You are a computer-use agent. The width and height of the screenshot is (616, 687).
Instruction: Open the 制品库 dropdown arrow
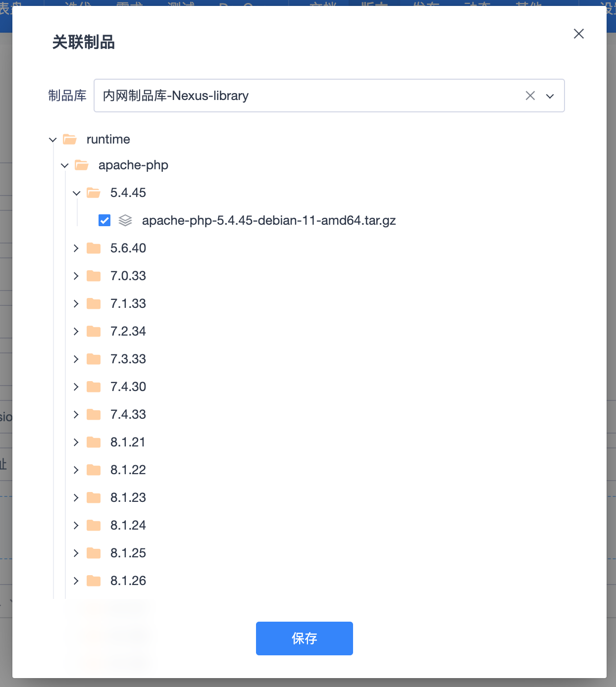point(550,96)
